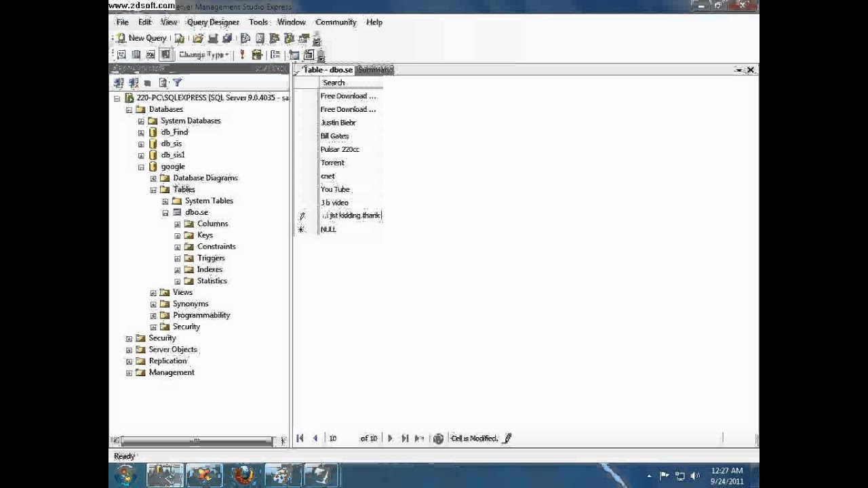Viewport: 868px width, 488px height.
Task: Switch to the Summary tab
Action: point(375,70)
